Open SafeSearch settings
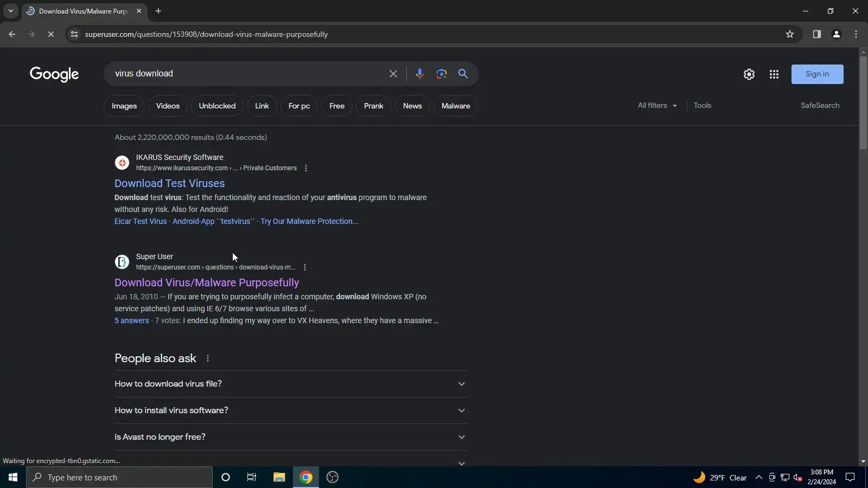 (820, 106)
